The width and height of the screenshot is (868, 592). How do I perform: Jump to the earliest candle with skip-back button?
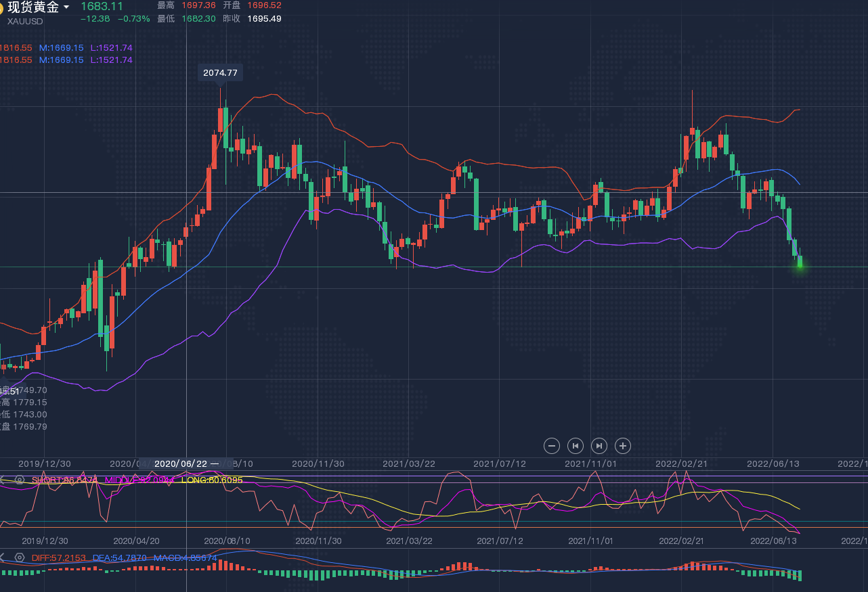click(x=576, y=446)
